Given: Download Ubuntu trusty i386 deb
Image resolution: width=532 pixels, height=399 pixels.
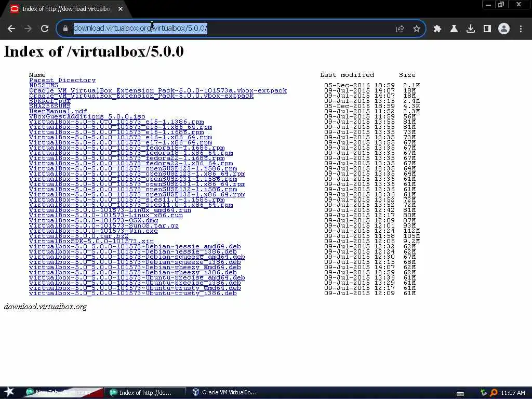Looking at the screenshot, I should (133, 294).
